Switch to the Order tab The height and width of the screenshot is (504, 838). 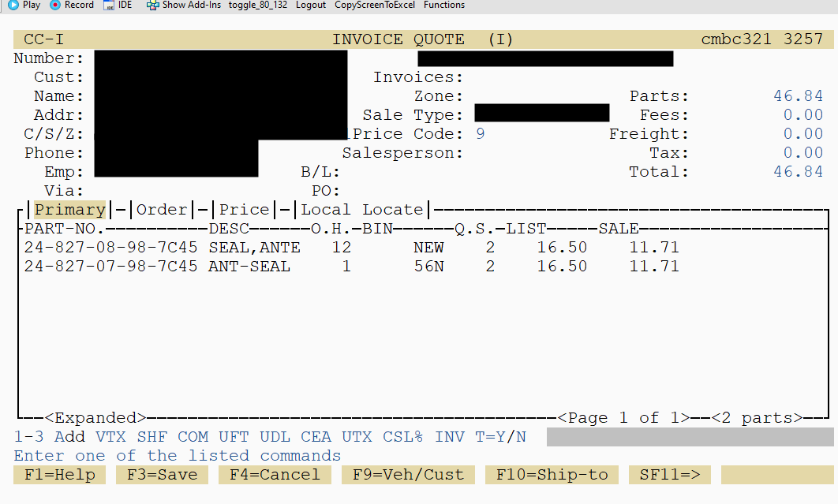click(x=162, y=210)
